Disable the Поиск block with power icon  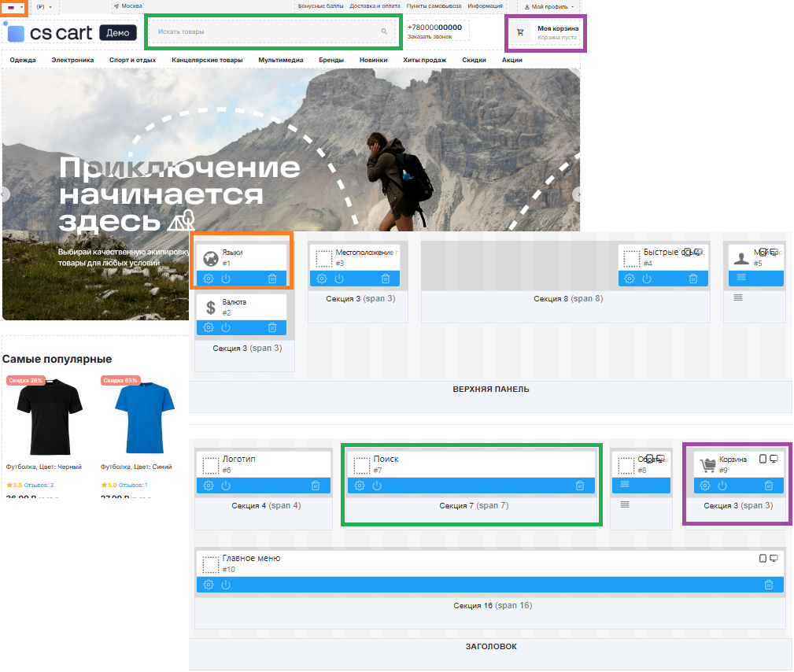(377, 486)
